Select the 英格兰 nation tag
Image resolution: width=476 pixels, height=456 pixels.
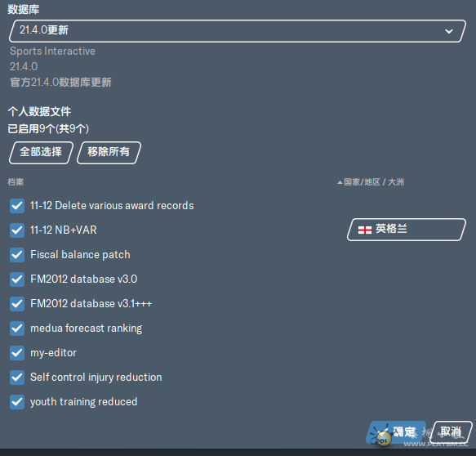406,230
